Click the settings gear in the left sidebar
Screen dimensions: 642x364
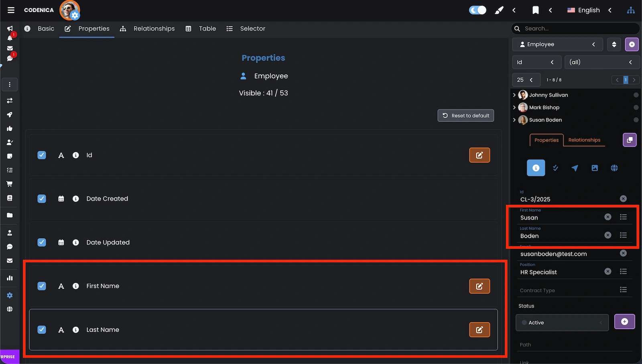(10, 295)
